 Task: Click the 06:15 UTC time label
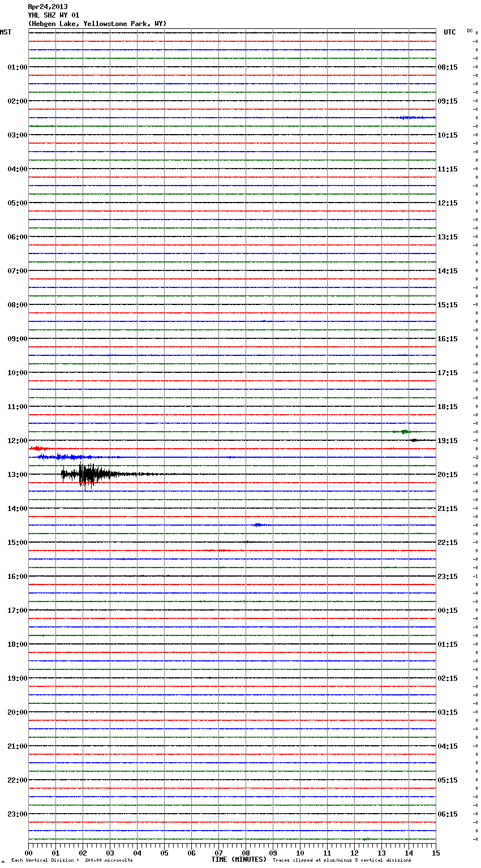point(448,814)
